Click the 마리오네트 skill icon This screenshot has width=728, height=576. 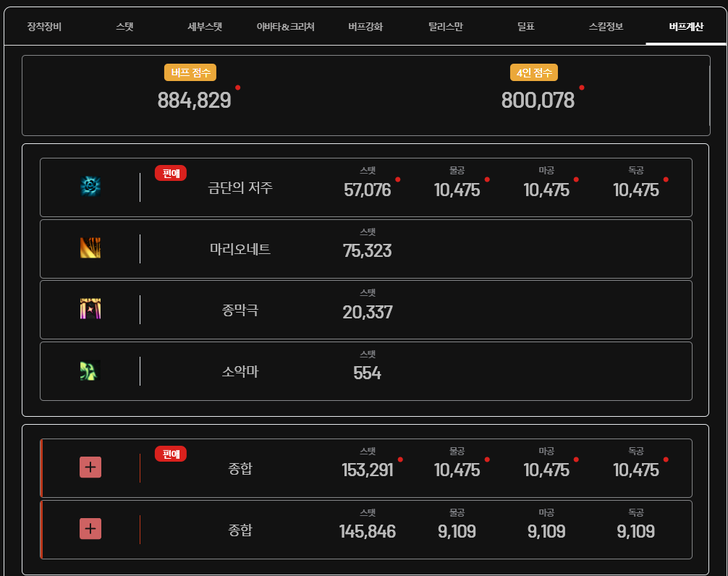coord(90,248)
